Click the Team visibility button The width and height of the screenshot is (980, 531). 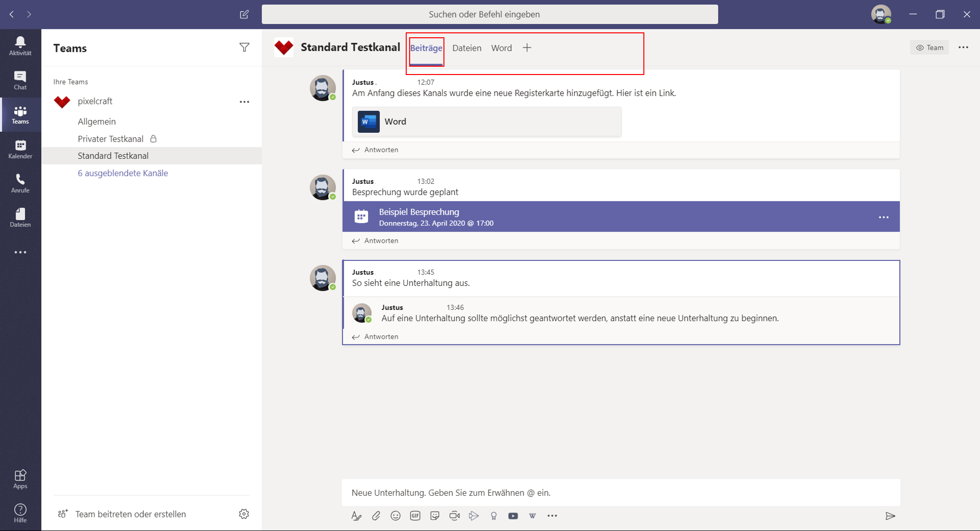tap(930, 48)
